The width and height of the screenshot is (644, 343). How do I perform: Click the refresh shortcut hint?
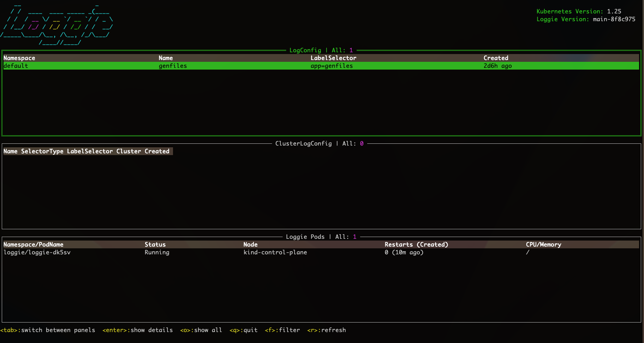[326, 330]
